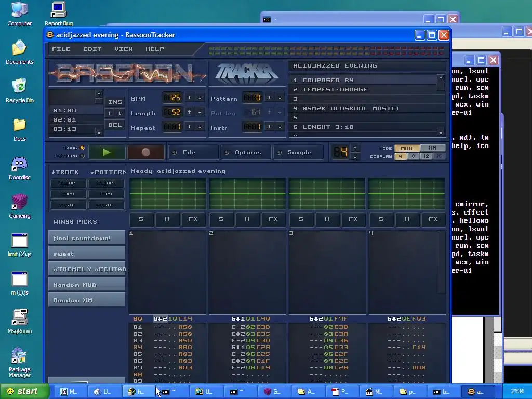Open the VIEW menu
This screenshot has height=399, width=532.
tap(124, 49)
